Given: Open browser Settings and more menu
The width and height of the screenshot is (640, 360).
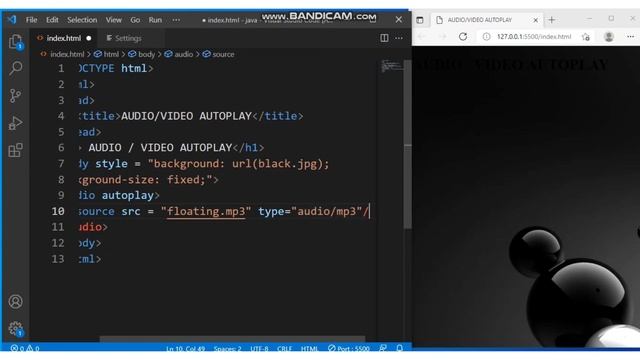Looking at the screenshot, I should tap(630, 37).
